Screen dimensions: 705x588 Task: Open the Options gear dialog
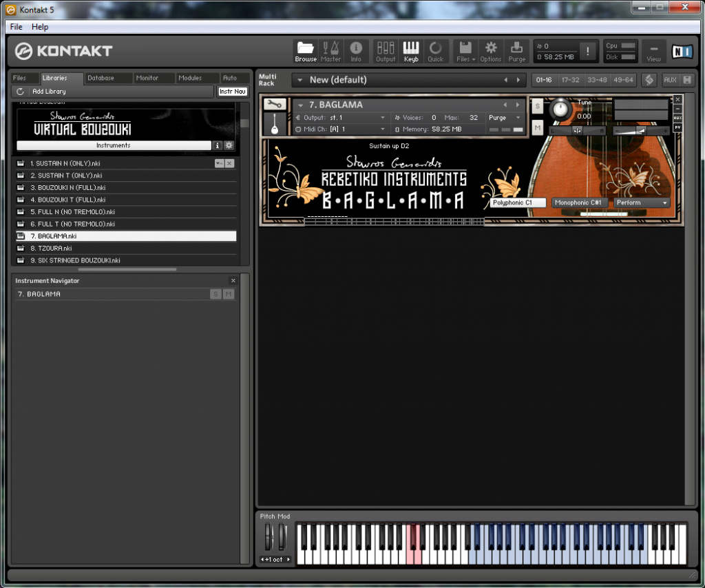click(490, 51)
